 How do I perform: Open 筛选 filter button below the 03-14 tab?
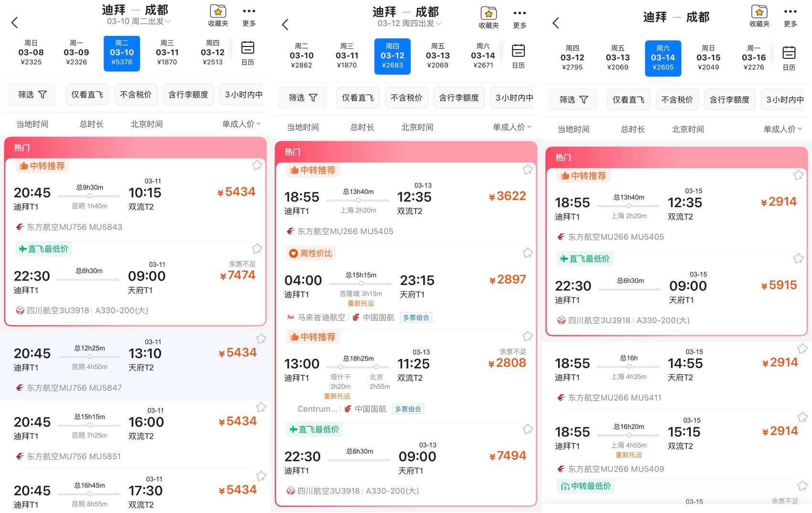(x=573, y=100)
